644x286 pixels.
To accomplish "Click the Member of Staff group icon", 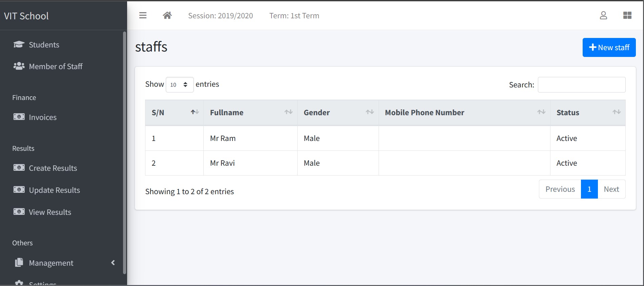I will pos(19,66).
